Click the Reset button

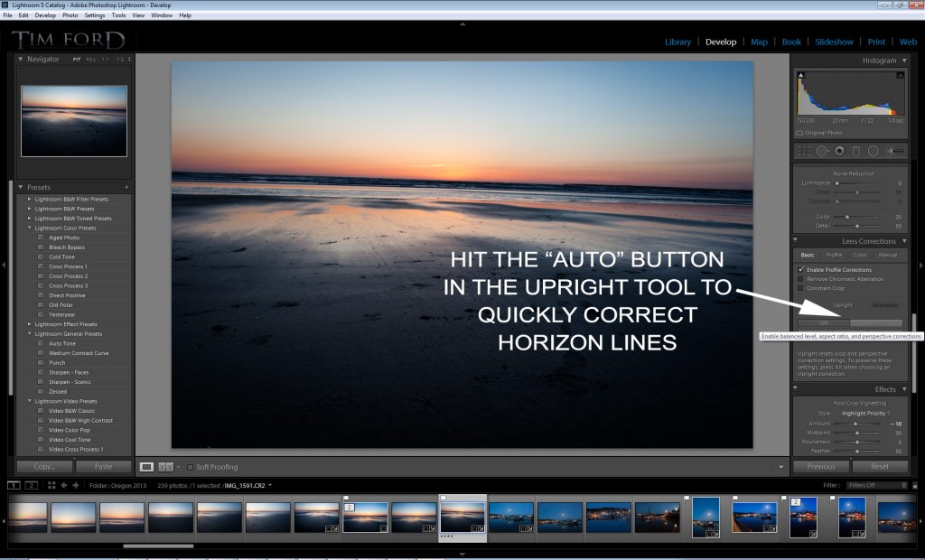click(x=879, y=467)
